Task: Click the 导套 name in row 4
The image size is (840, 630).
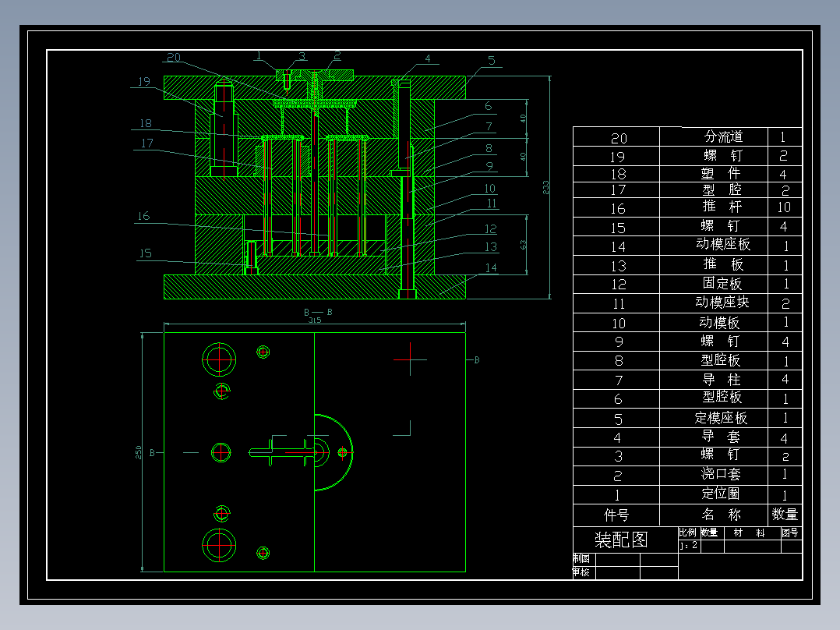Action: click(x=721, y=437)
